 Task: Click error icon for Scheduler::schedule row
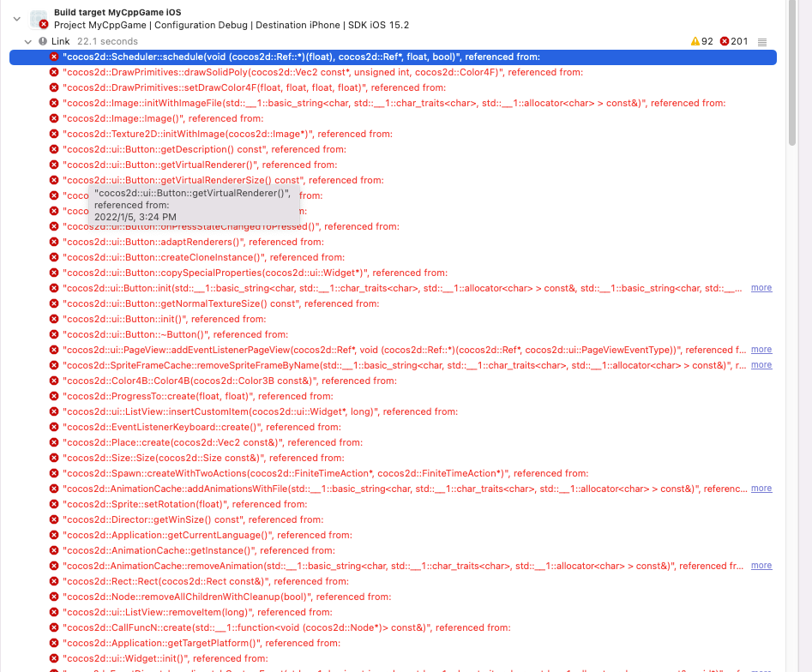[x=54, y=57]
